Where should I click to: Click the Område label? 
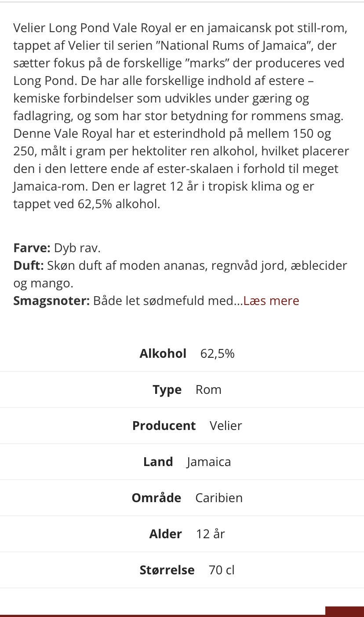click(157, 498)
